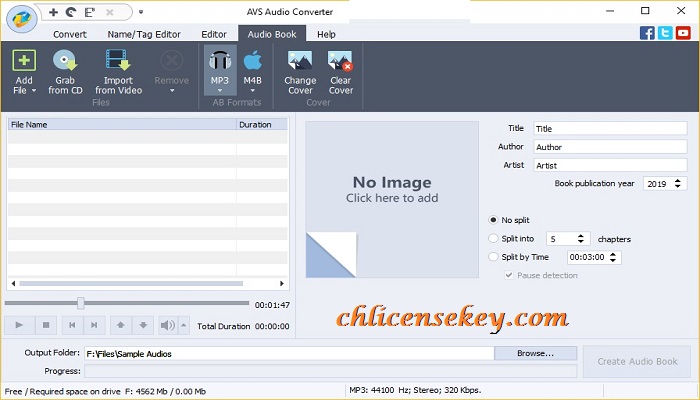Click the move file up arrow
The height and width of the screenshot is (400, 700).
121,325
